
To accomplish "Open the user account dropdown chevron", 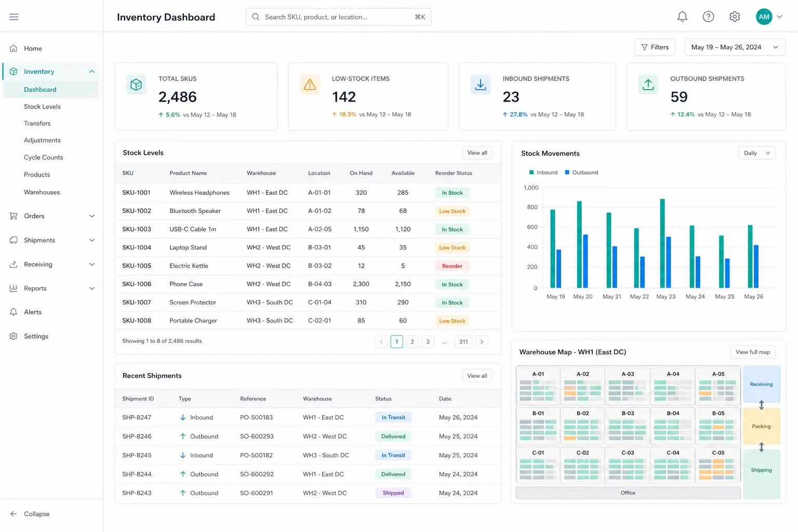I will click(x=779, y=17).
